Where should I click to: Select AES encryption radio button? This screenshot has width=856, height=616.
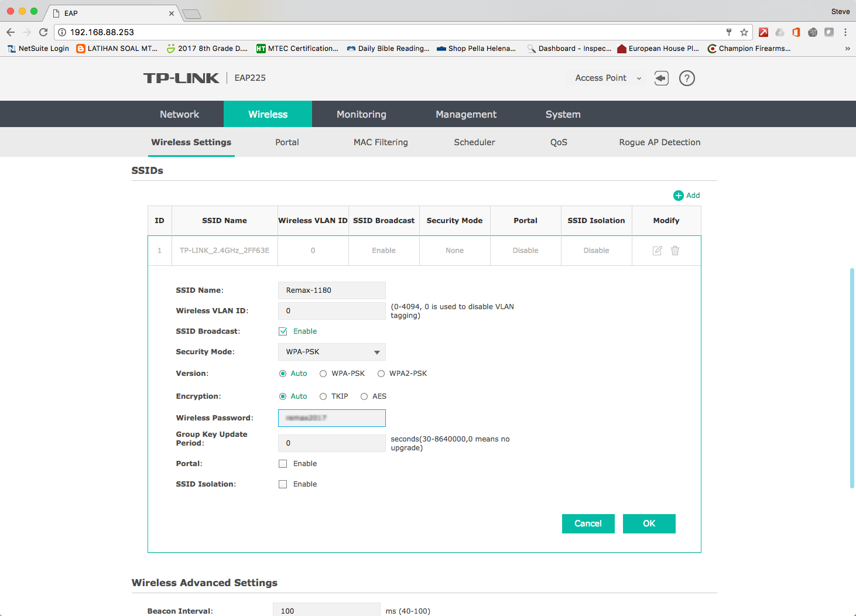364,396
